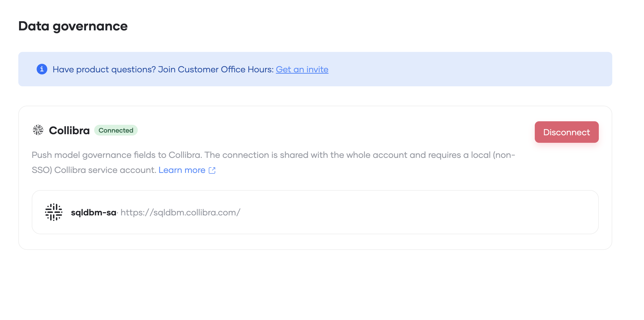Screen dimensions: 644x320
Task: Click the Collibra heading text
Action: 69,130
